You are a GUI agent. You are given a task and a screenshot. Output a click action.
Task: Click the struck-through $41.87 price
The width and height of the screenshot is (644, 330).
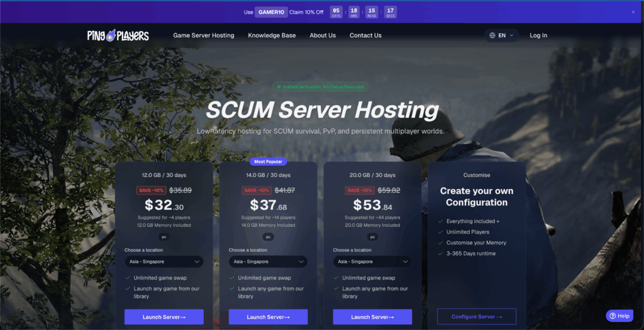[x=286, y=190]
